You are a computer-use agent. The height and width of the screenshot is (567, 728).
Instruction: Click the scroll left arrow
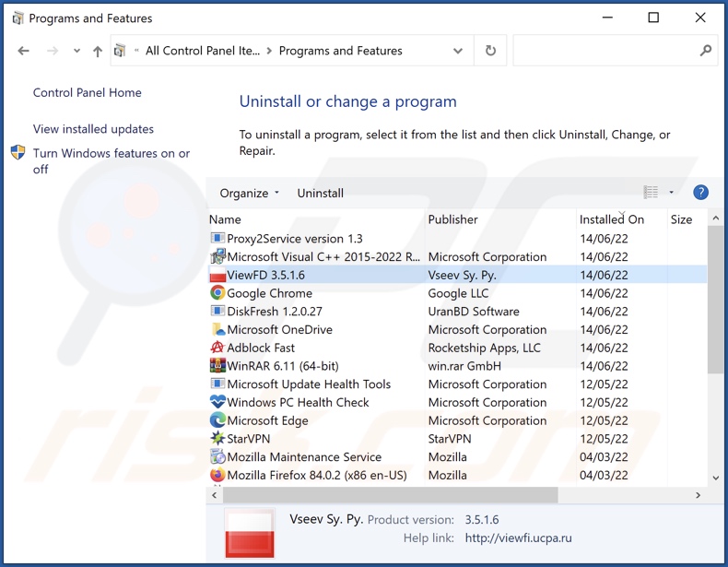pos(214,495)
